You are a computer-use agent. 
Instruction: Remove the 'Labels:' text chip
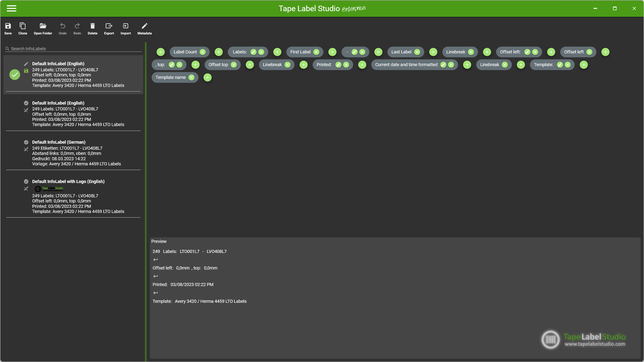pyautogui.click(x=261, y=52)
